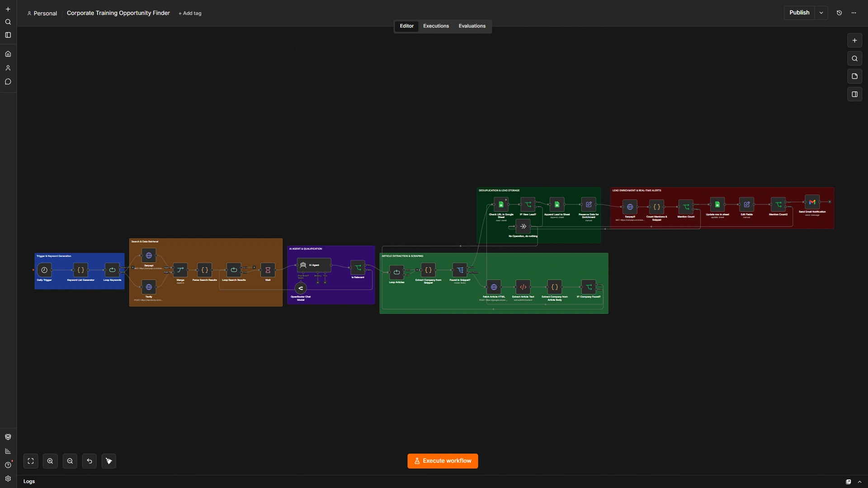
Task: Open the AI Agent node
Action: (314, 265)
